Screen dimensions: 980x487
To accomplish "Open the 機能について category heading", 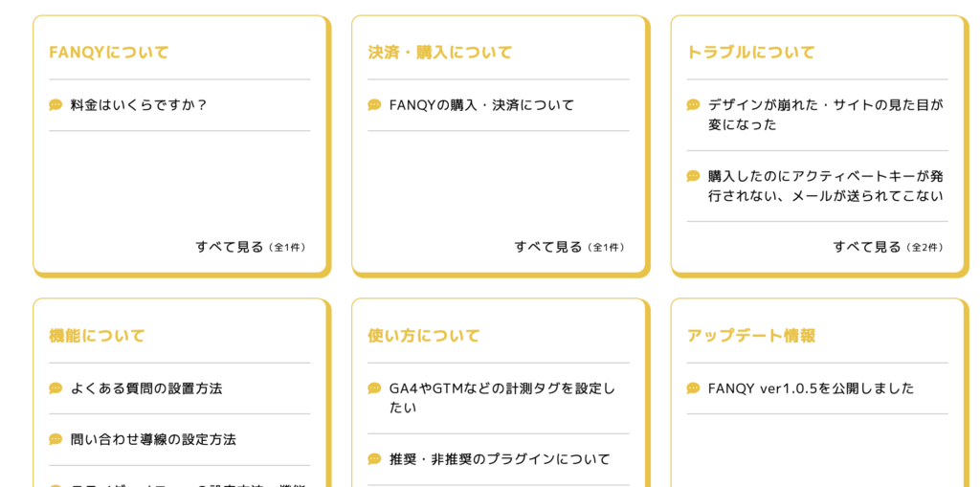I will click(97, 336).
